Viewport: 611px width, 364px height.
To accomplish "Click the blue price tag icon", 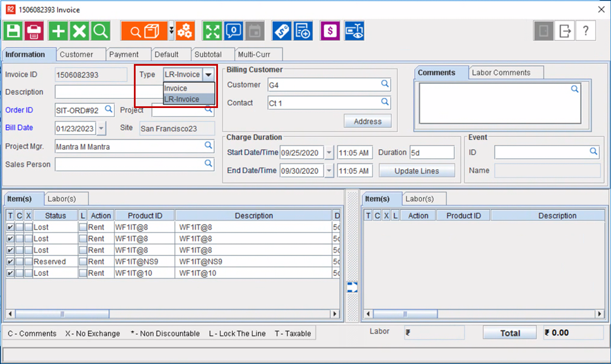I will [281, 31].
